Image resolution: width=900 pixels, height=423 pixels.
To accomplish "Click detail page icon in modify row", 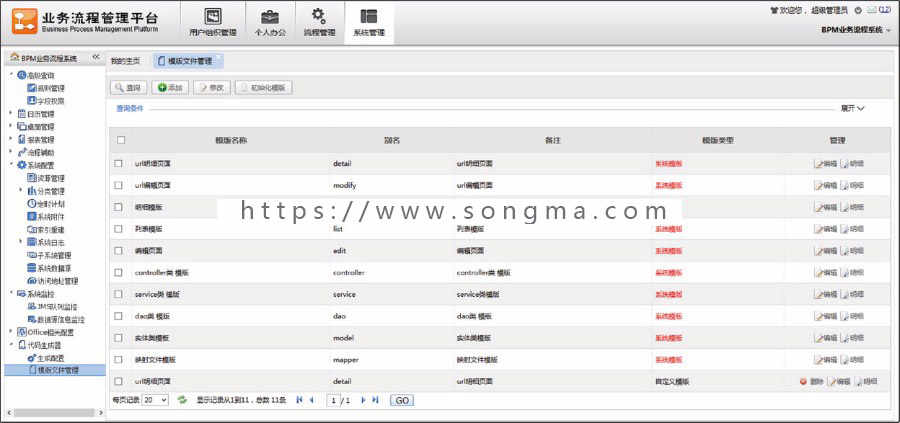I will [x=844, y=185].
